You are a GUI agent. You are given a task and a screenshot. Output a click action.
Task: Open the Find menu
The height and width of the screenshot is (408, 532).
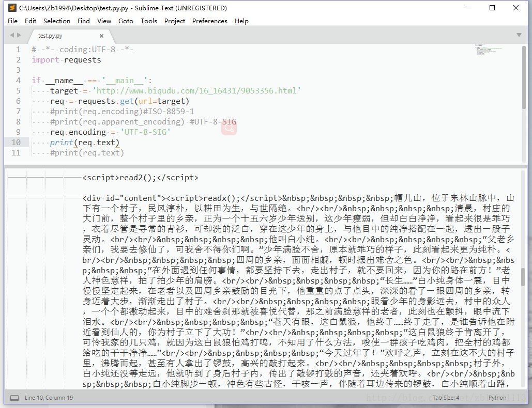[x=83, y=21]
